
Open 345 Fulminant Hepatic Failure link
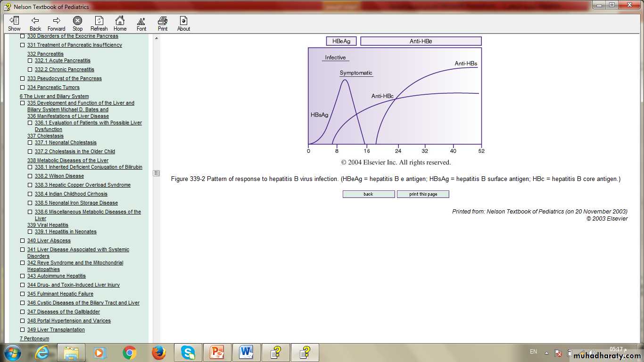click(x=60, y=294)
